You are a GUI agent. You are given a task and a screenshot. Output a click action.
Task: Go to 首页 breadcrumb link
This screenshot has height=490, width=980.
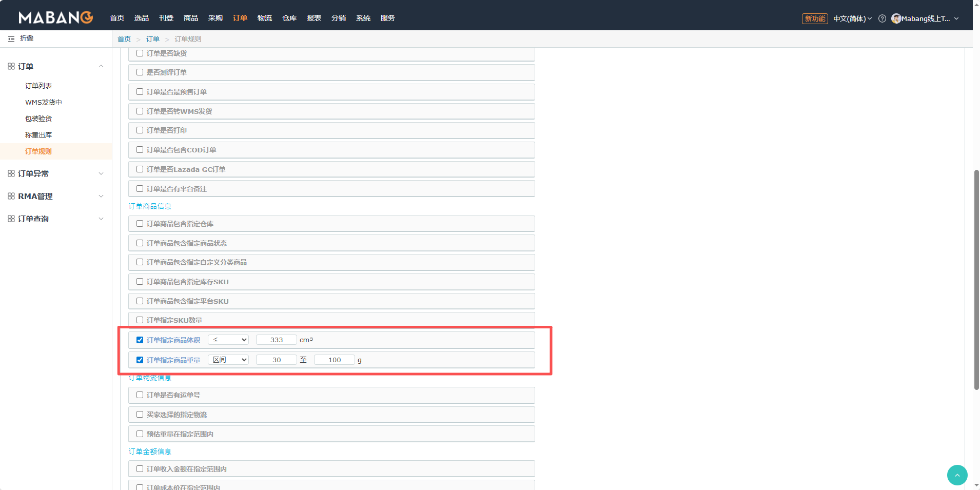tap(124, 39)
